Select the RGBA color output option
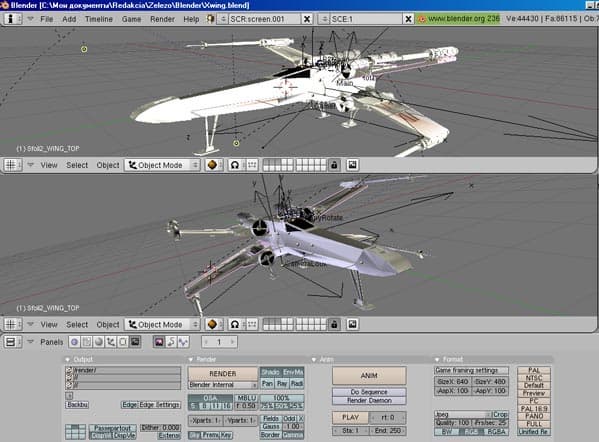The width and height of the screenshot is (599, 442). (x=496, y=432)
